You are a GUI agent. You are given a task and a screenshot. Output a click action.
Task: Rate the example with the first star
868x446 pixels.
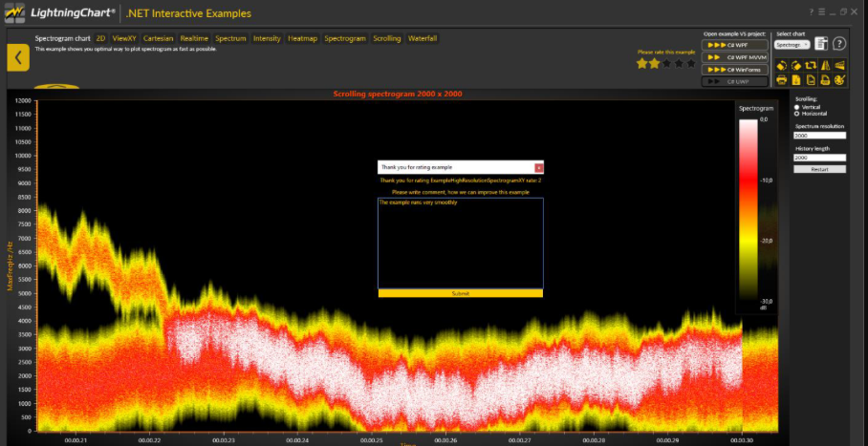(642, 63)
